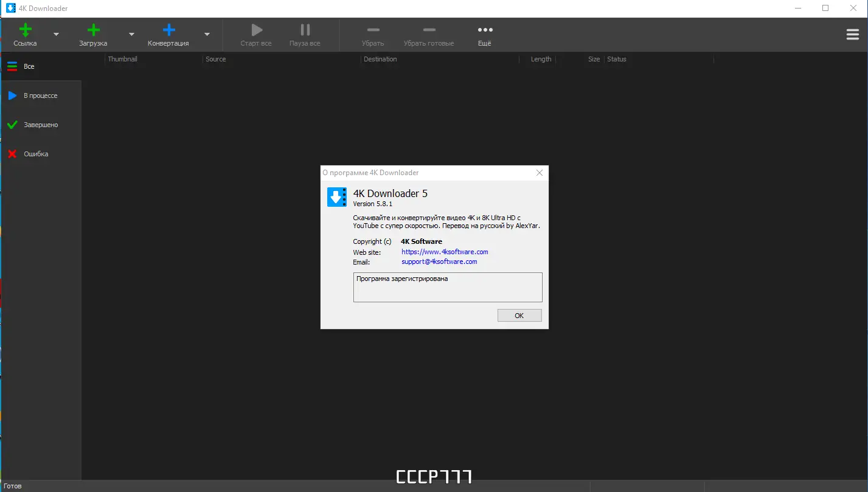Start a new Загрузка download
The image size is (868, 492).
pos(92,34)
